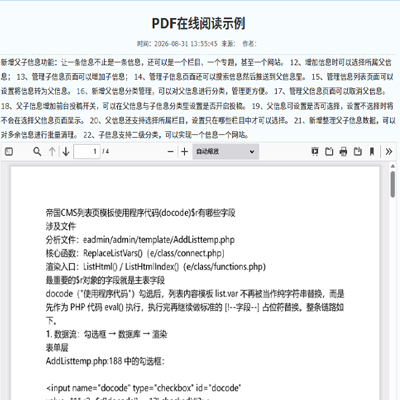The width and height of the screenshot is (400, 400).
Task: Click the paragraph starting 新增父子信息功能
Action: tap(198, 98)
